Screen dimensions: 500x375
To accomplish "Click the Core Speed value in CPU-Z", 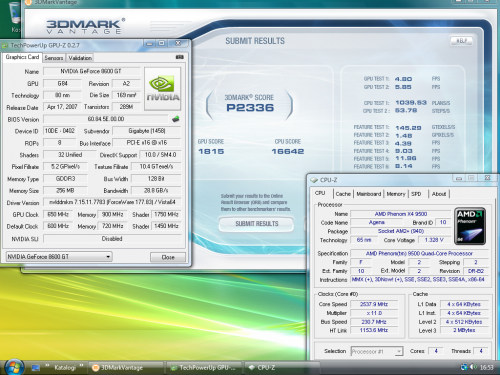I will pyautogui.click(x=374, y=304).
